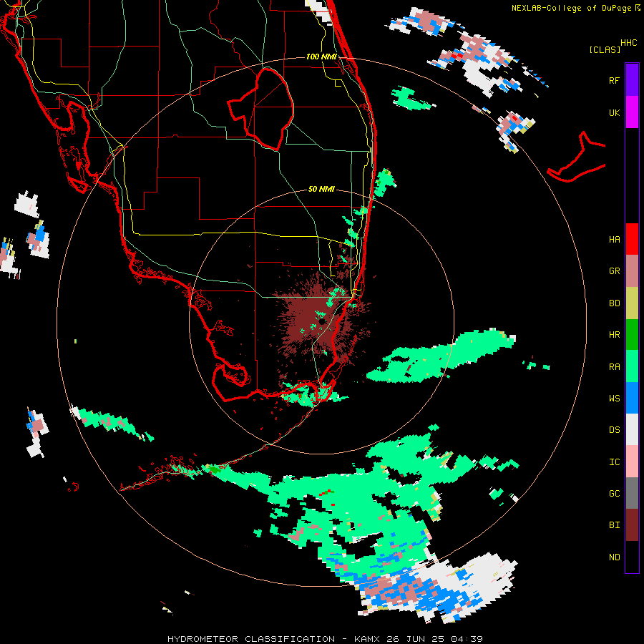Select the bright green RA legend swatch
Viewport: 644px width, 644px height.
632,366
